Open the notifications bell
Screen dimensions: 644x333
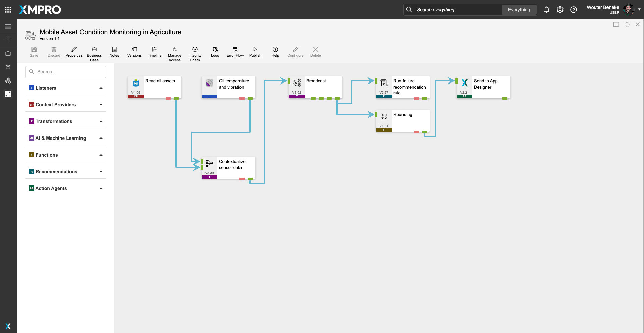[x=546, y=10]
